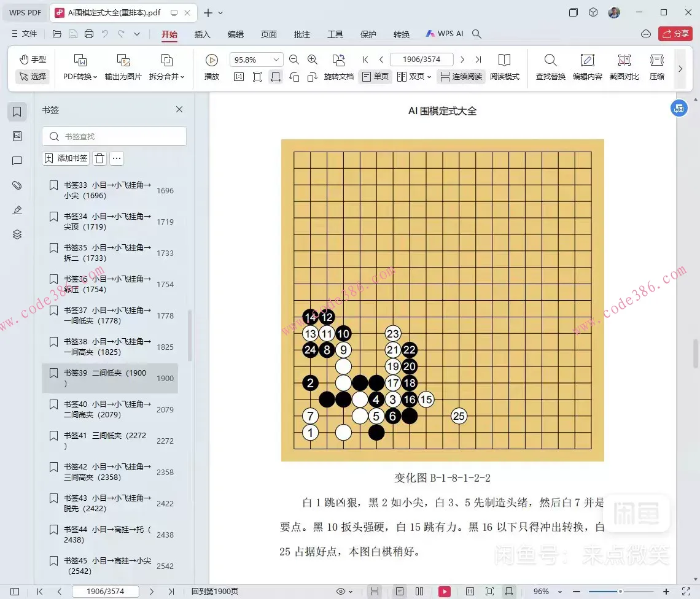700x599 pixels.
Task: Switch to the 批注 ribbon tab
Action: tap(301, 34)
